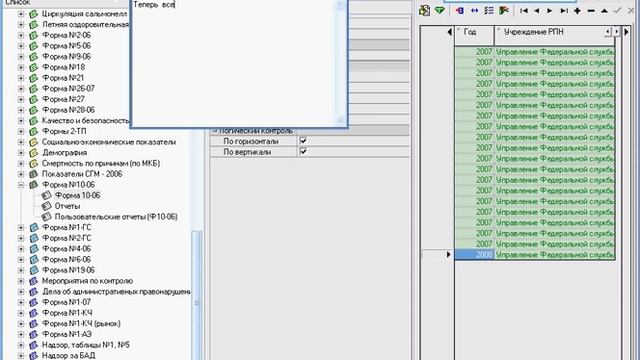
Task: Click the Форма №1-АЗ book icon
Action: pyautogui.click(x=33, y=334)
